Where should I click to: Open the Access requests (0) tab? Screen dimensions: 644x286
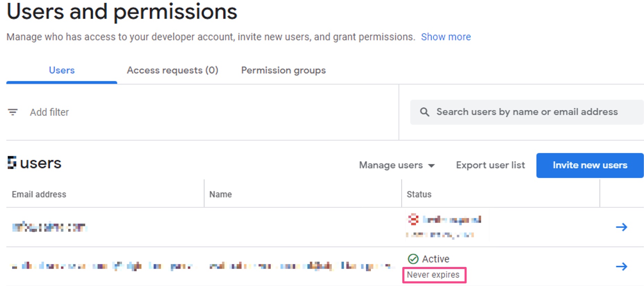(172, 70)
